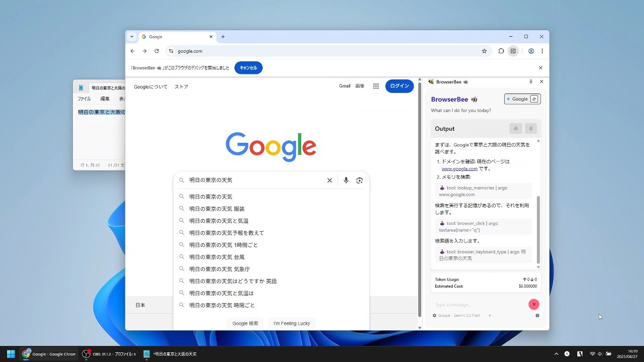This screenshot has height=362, width=644.
Task: Select suggestion 明日の東京の天気と気温
Action: pyautogui.click(x=271, y=221)
